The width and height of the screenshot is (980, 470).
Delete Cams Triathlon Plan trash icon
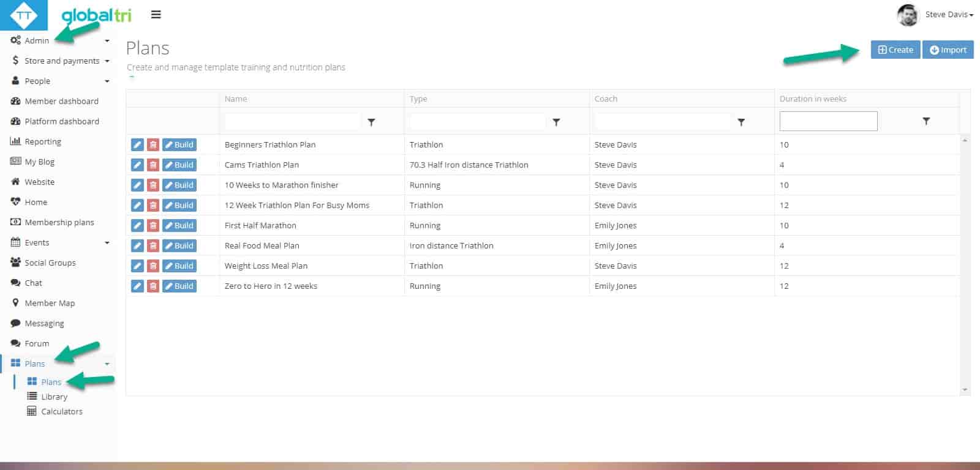click(153, 165)
